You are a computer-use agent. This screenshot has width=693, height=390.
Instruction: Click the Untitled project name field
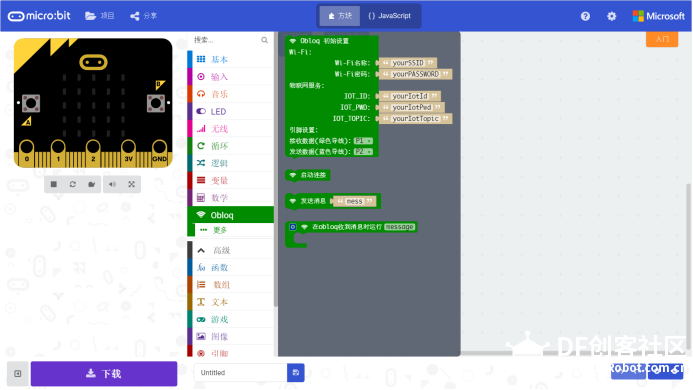[x=241, y=373]
